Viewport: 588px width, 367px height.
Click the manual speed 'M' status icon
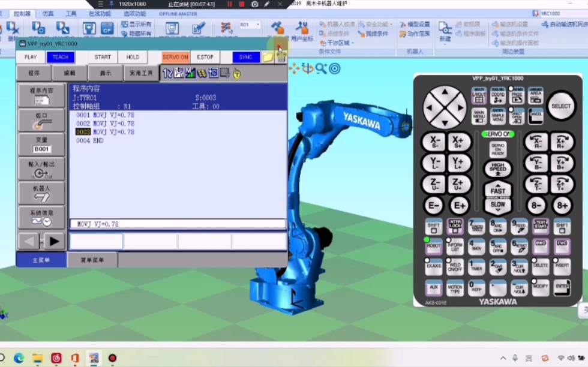coord(190,73)
